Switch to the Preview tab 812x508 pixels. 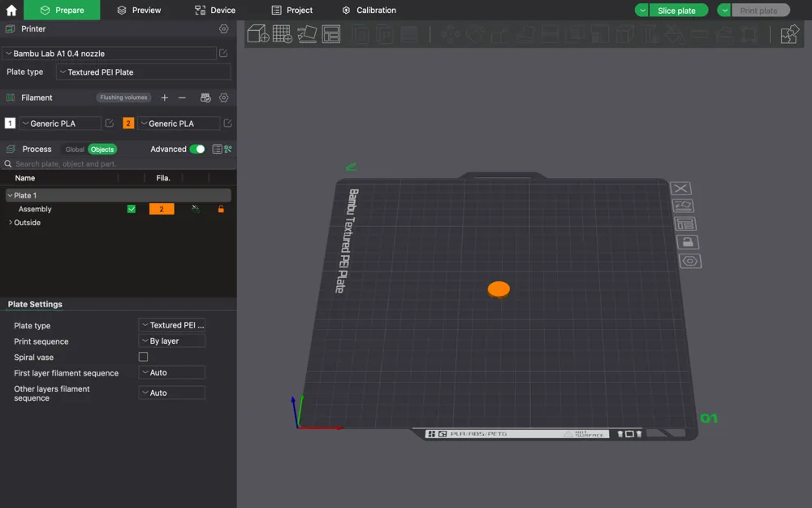pyautogui.click(x=139, y=10)
